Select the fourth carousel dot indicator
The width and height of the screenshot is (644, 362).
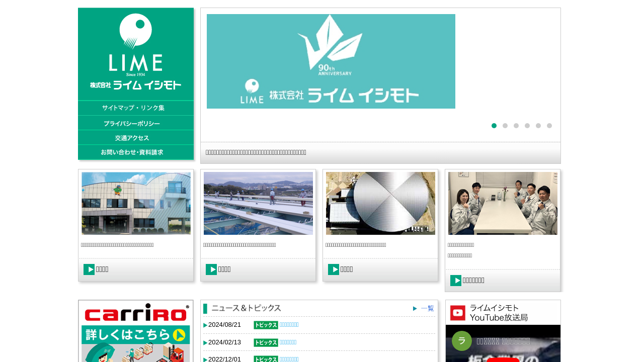[527, 126]
